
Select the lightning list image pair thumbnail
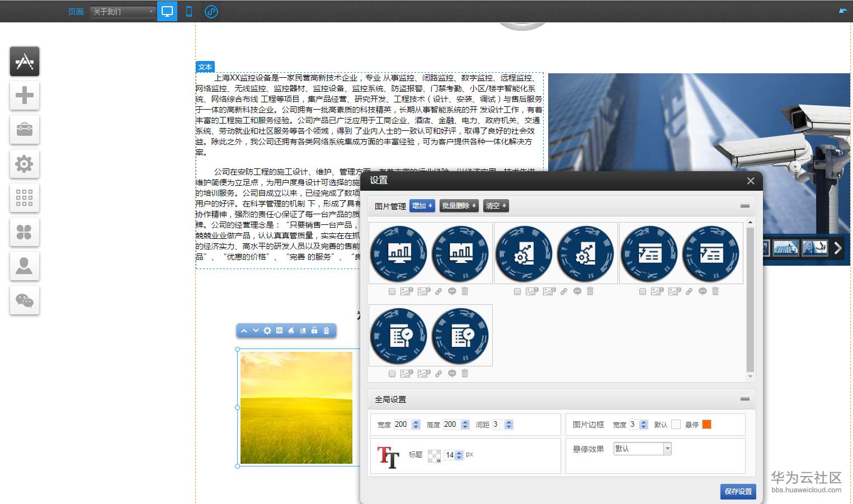point(681,253)
